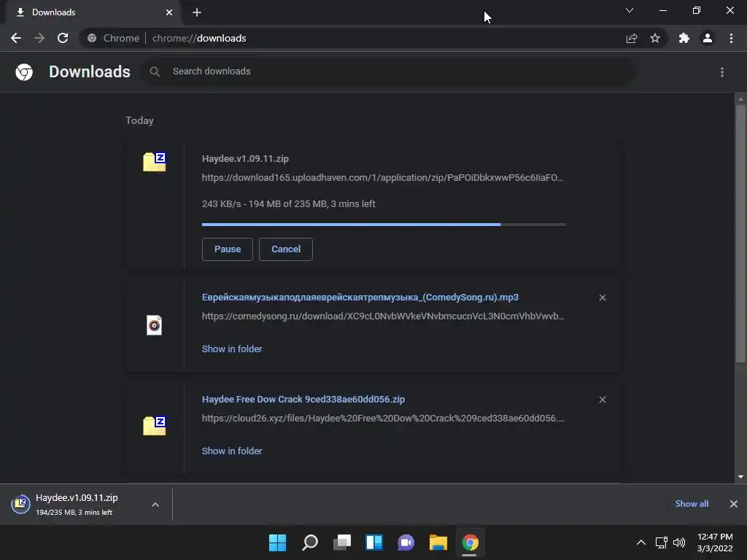Click the search magnifier icon in downloads

click(x=155, y=71)
